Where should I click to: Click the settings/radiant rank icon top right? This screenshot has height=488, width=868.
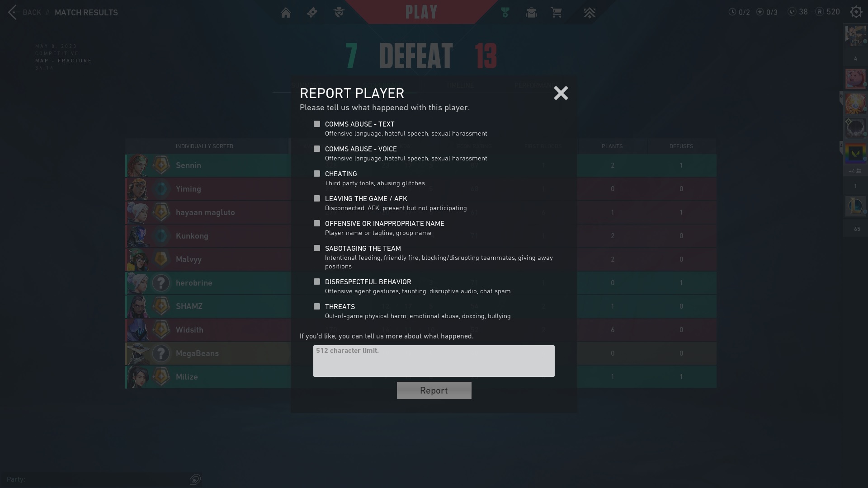[857, 12]
